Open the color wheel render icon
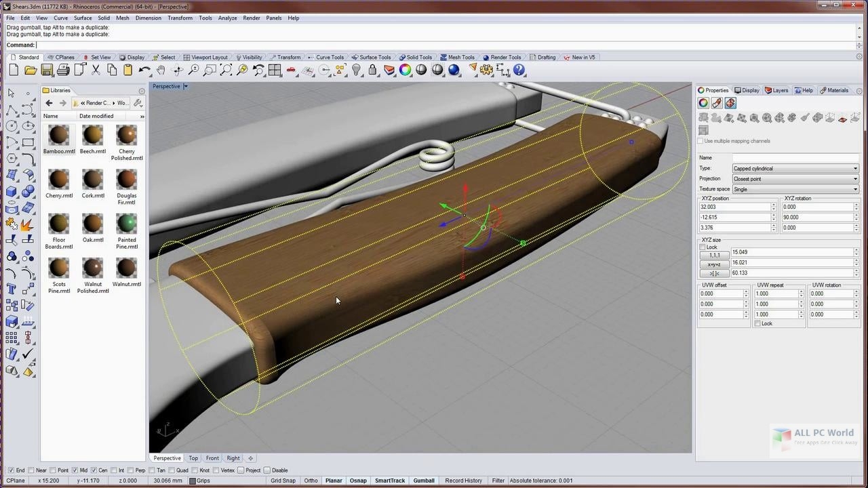 pyautogui.click(x=405, y=70)
